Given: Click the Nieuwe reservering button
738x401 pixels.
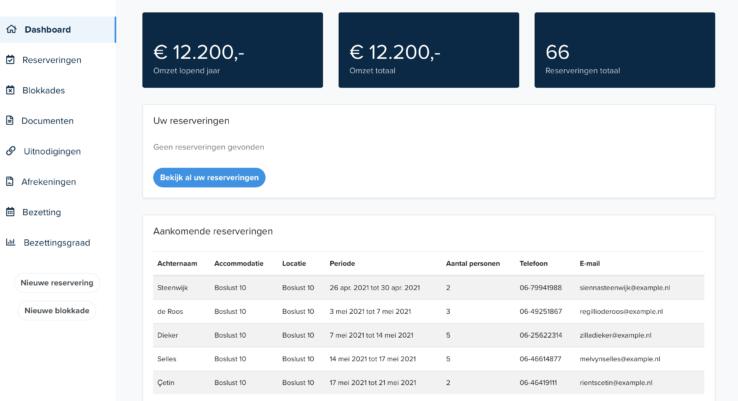Looking at the screenshot, I should tap(57, 283).
